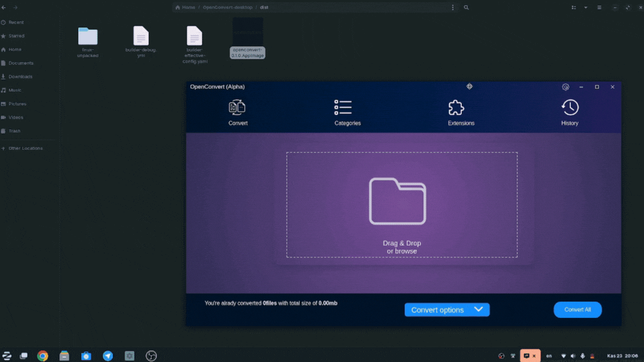Click the volume speaker tray icon

(x=574, y=356)
